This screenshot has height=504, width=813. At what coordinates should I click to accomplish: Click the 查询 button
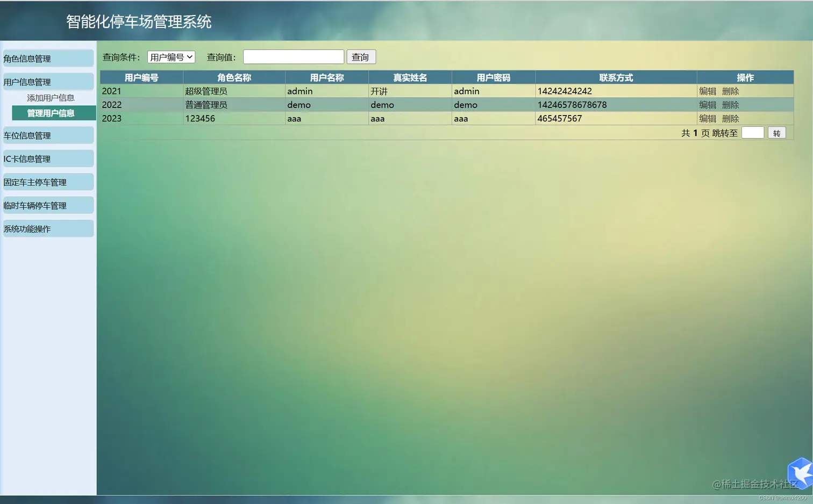click(x=361, y=57)
